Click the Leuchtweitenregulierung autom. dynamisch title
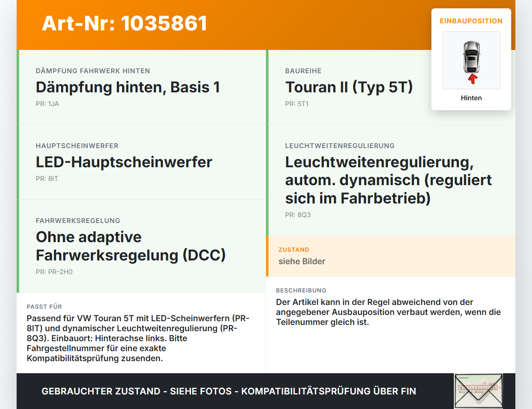532x409 pixels. (388, 180)
